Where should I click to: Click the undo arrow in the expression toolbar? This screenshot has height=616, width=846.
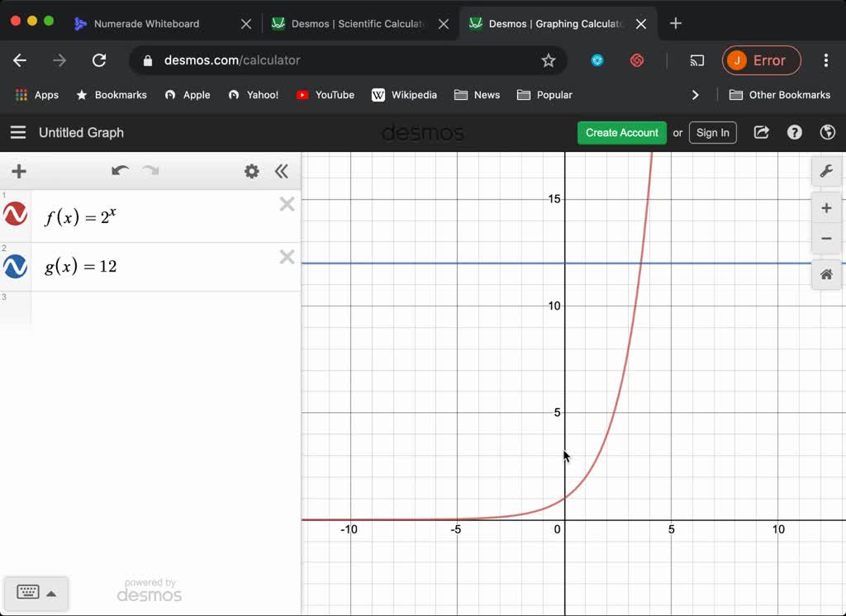click(120, 171)
